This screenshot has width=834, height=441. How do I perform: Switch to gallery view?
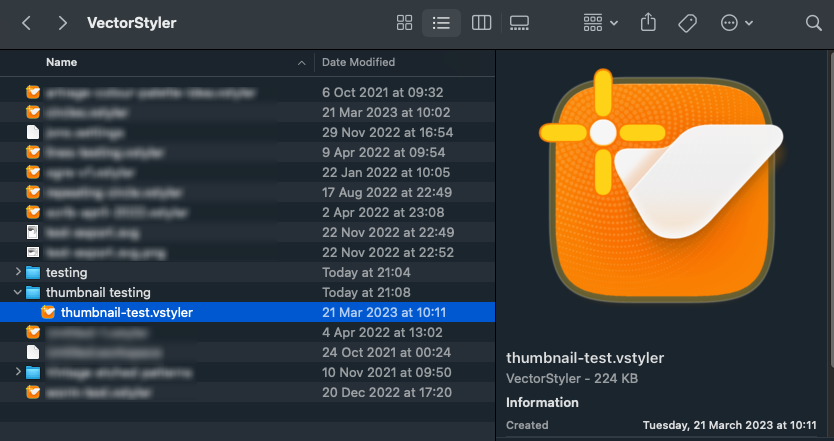(519, 22)
